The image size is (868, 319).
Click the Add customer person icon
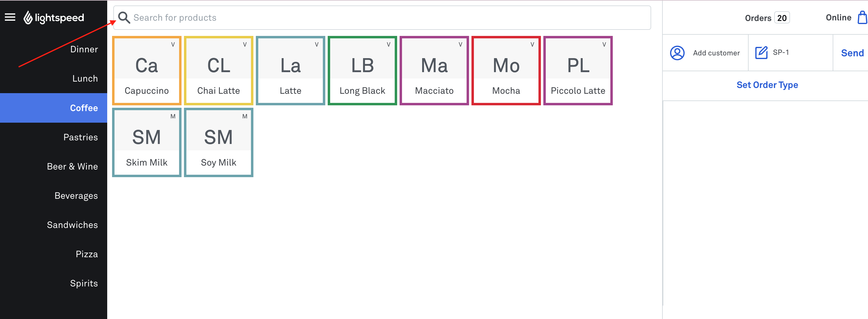(x=677, y=53)
